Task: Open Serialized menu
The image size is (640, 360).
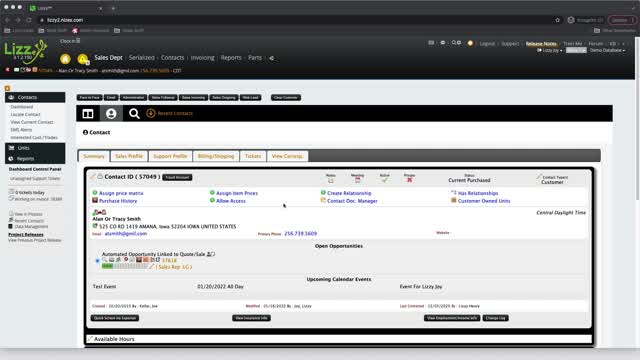Action: pos(142,58)
